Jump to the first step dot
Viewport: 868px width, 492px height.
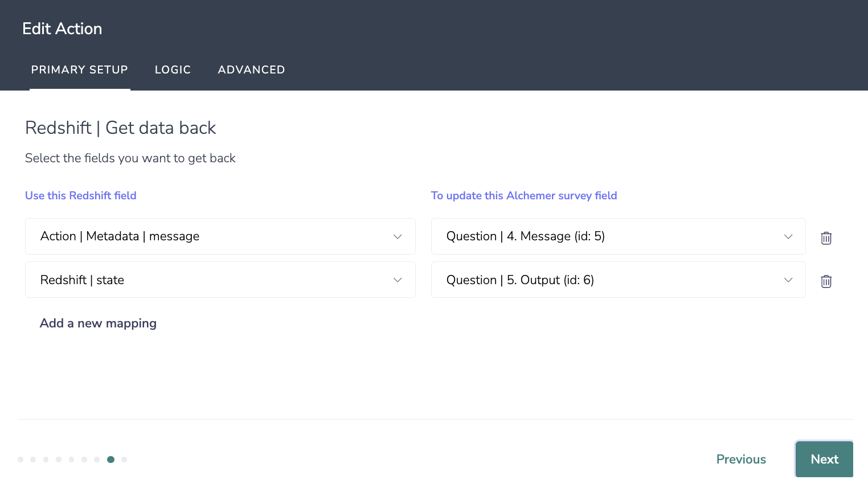[x=21, y=460]
